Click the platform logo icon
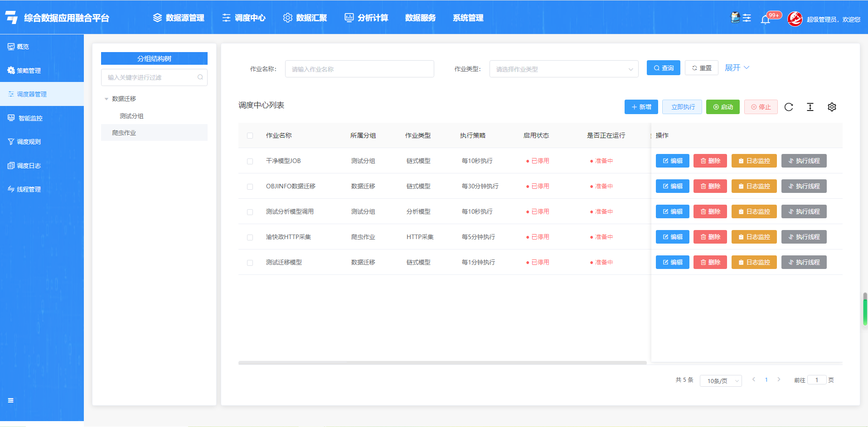The height and width of the screenshot is (427, 868). [x=11, y=17]
